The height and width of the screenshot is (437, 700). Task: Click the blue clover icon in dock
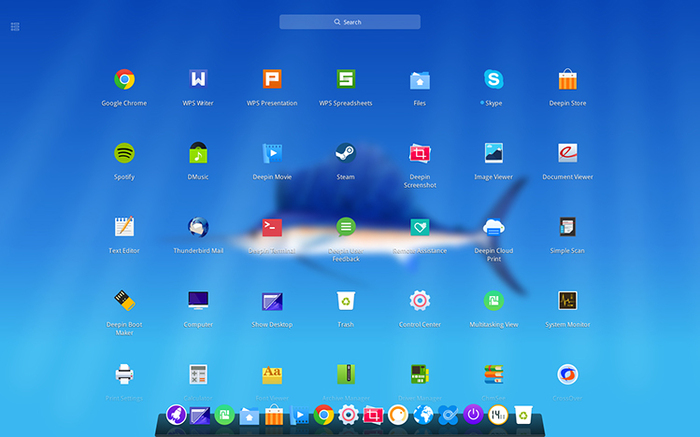click(x=448, y=415)
